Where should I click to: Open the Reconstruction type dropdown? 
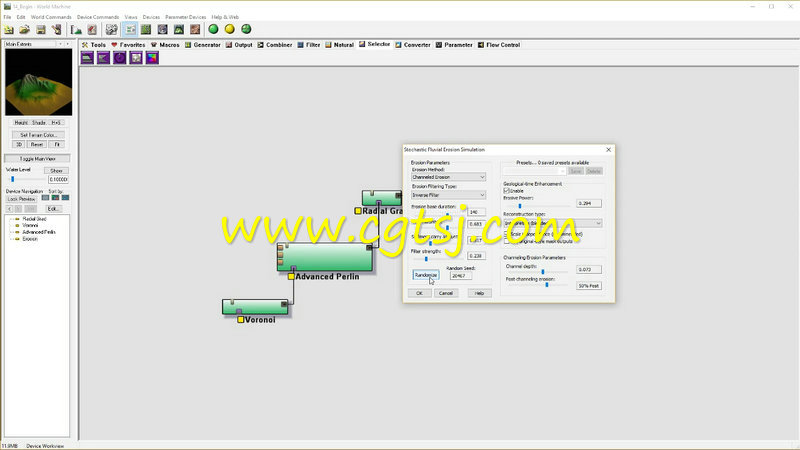coord(553,223)
